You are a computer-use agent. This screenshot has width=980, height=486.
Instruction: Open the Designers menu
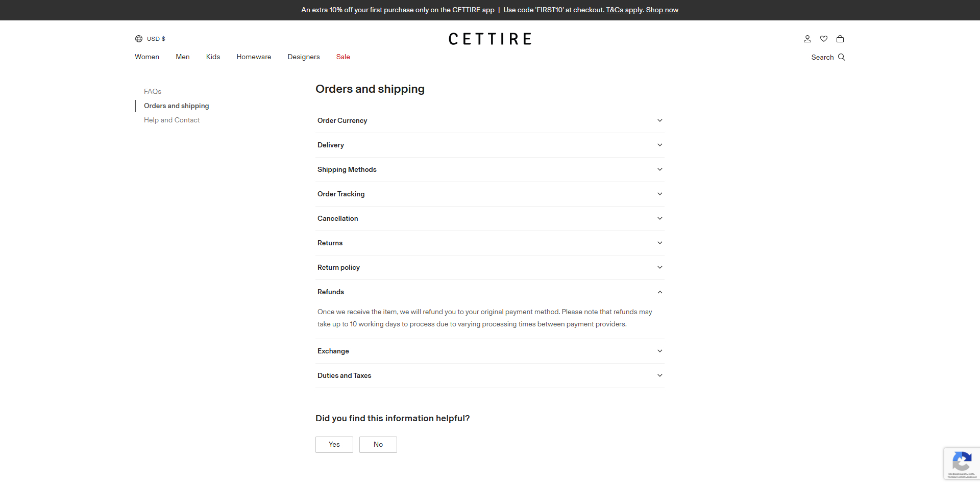(303, 57)
